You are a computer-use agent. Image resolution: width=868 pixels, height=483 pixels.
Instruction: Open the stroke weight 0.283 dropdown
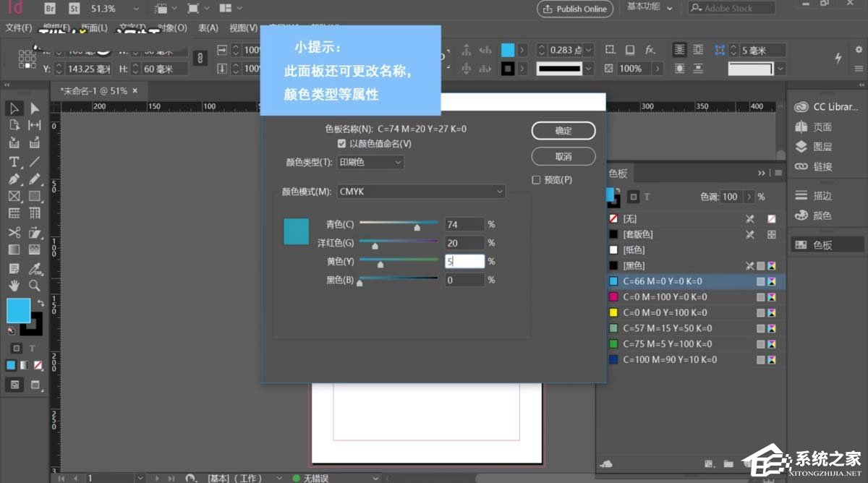pyautogui.click(x=589, y=50)
